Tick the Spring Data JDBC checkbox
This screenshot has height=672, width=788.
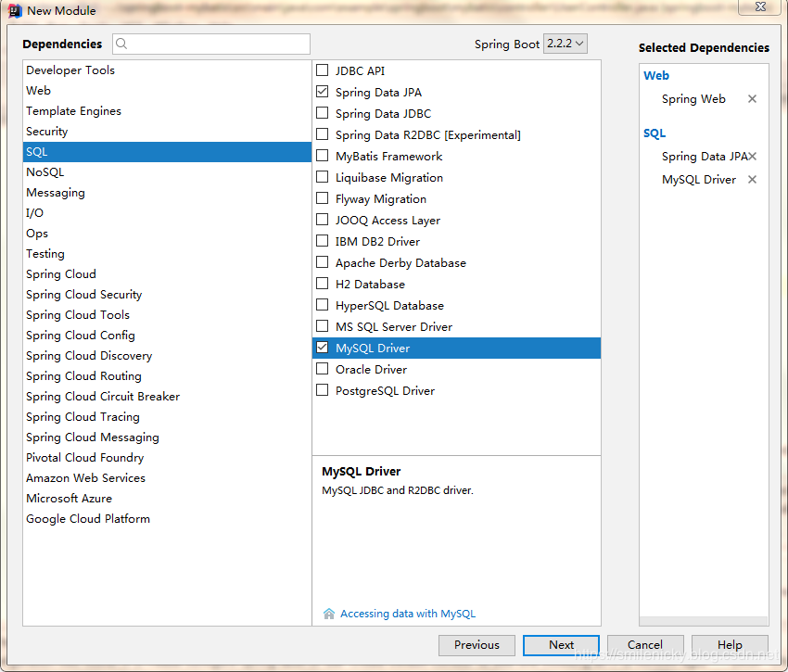(322, 113)
